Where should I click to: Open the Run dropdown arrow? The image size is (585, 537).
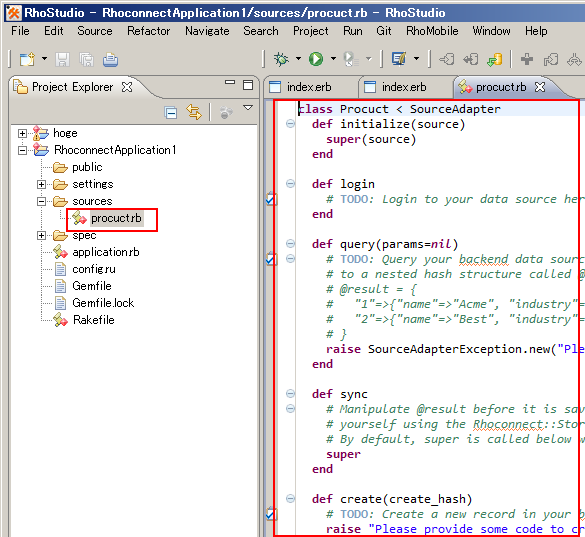333,59
